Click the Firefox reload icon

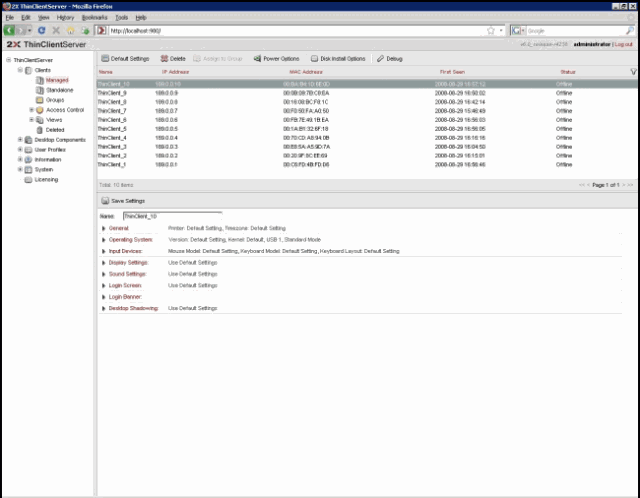pos(41,30)
